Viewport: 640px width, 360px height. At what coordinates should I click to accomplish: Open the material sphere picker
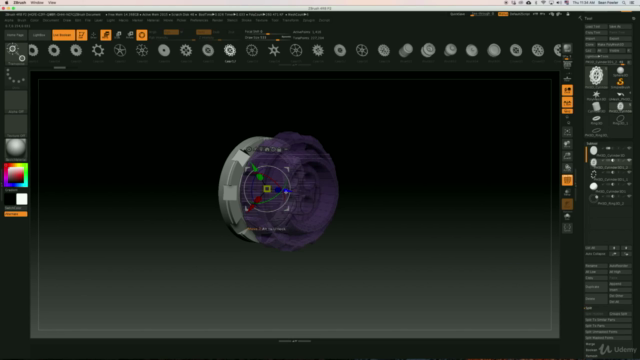16,149
